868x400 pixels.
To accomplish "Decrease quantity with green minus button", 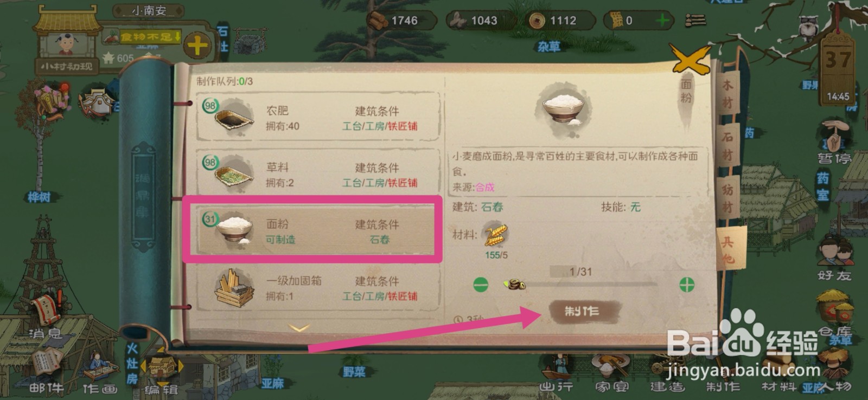I will (x=480, y=284).
